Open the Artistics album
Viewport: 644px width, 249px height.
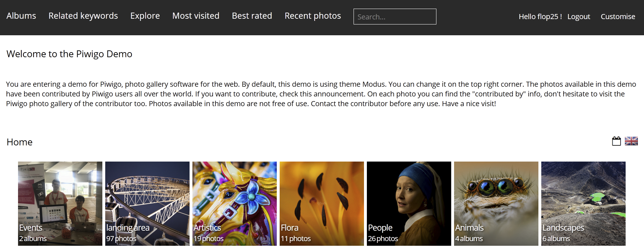(234, 203)
